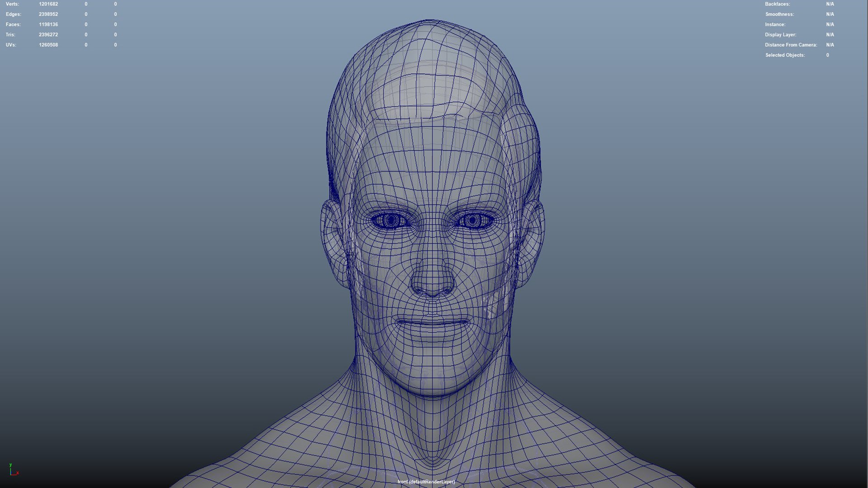This screenshot has width=868, height=488.
Task: Click the Edges: label in heads-up display
Action: click(14, 14)
